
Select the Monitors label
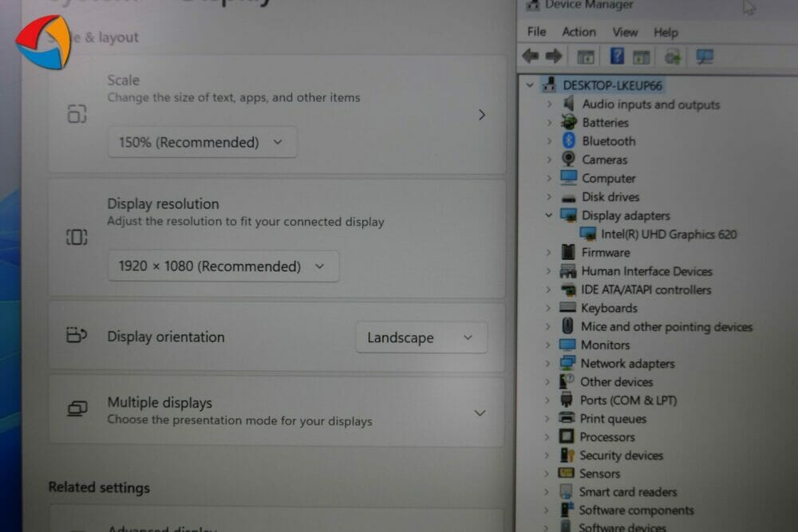605,345
